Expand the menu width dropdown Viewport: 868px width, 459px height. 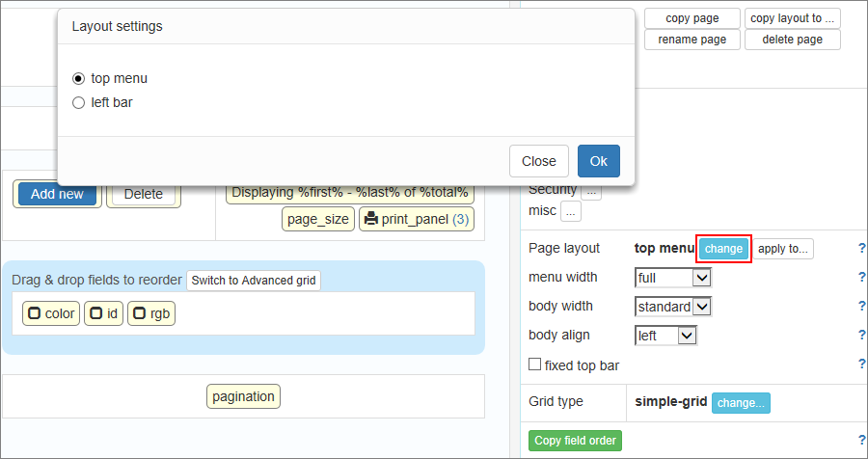pos(673,278)
